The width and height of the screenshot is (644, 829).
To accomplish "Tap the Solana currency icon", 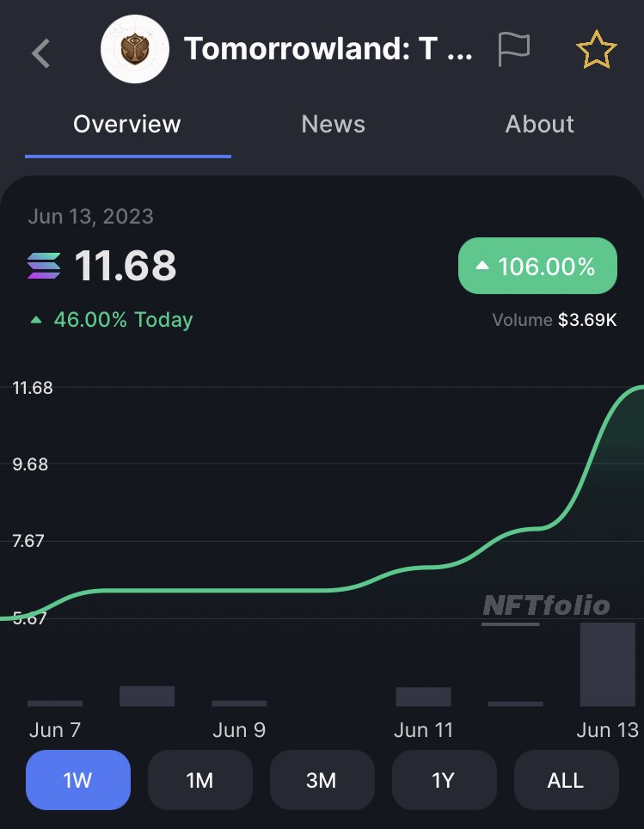I will point(44,266).
